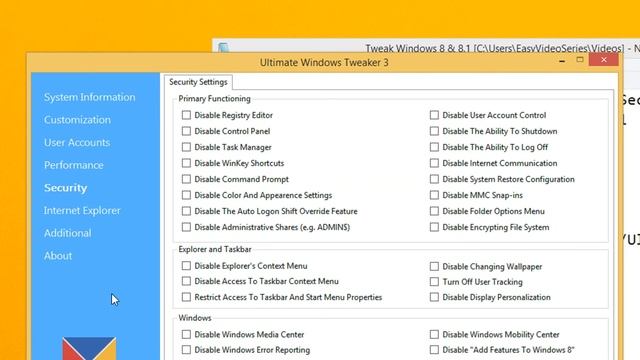The height and width of the screenshot is (360, 640).
Task: Show the About page
Action: click(58, 256)
